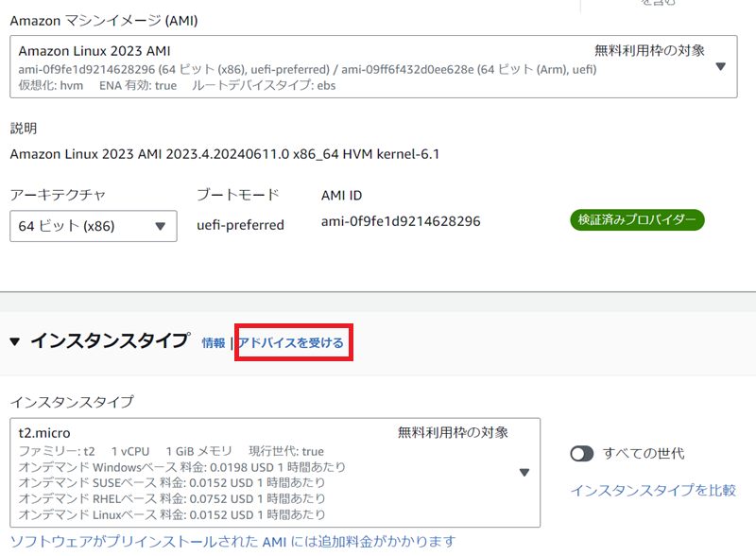
Task: Click the アドバイスを受ける link
Action: (291, 342)
